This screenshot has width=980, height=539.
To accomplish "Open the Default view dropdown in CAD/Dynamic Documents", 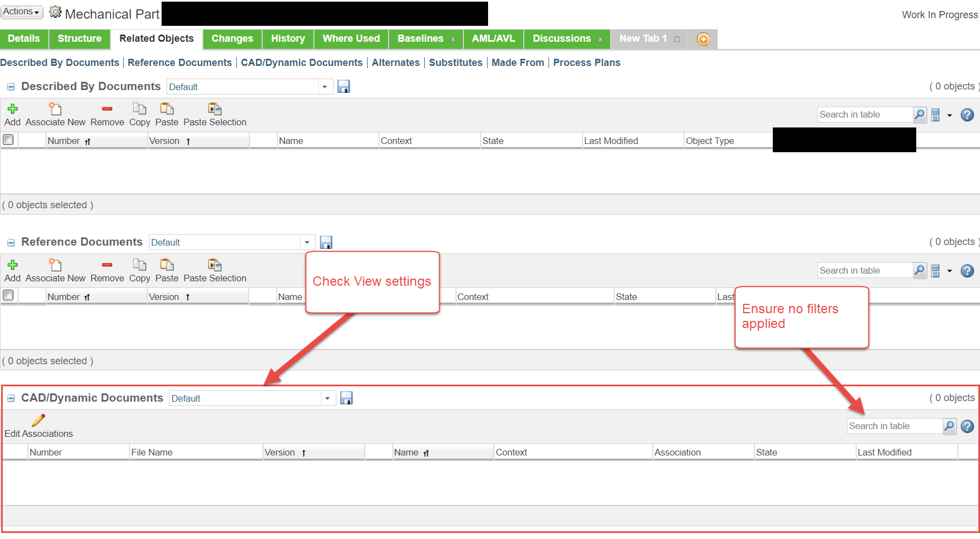I will click(328, 398).
